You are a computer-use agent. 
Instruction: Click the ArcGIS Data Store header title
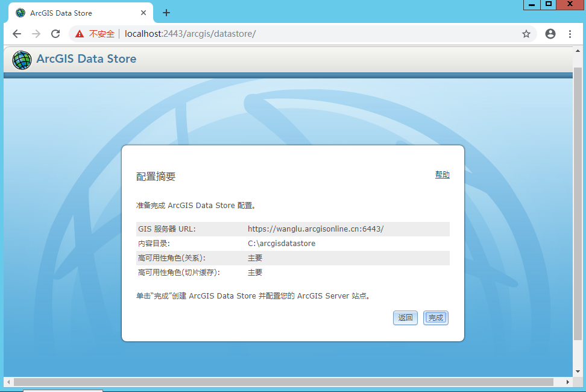(x=86, y=59)
